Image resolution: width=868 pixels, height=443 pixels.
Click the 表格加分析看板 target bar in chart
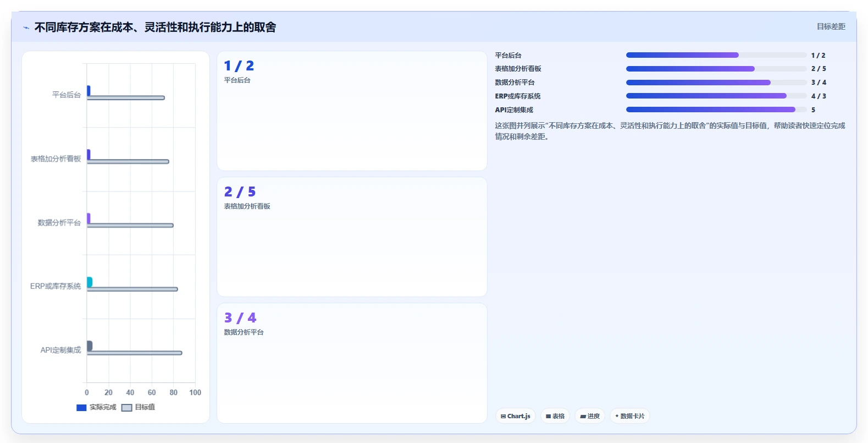pyautogui.click(x=128, y=162)
